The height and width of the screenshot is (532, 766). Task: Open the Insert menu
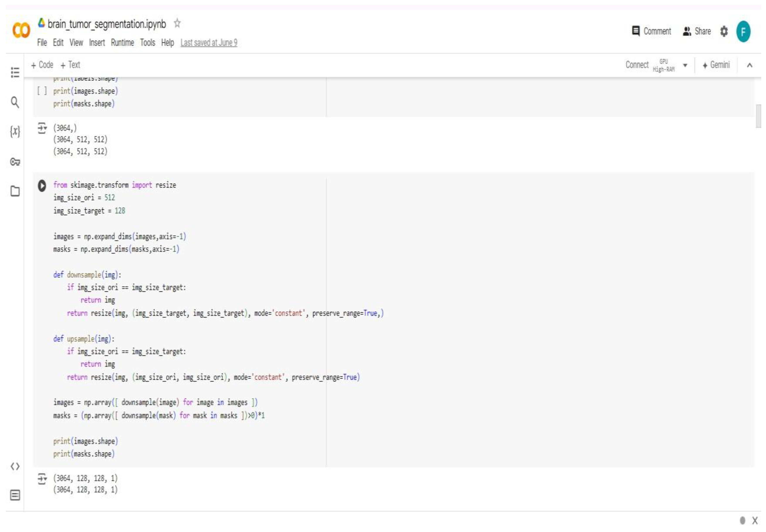[97, 43]
